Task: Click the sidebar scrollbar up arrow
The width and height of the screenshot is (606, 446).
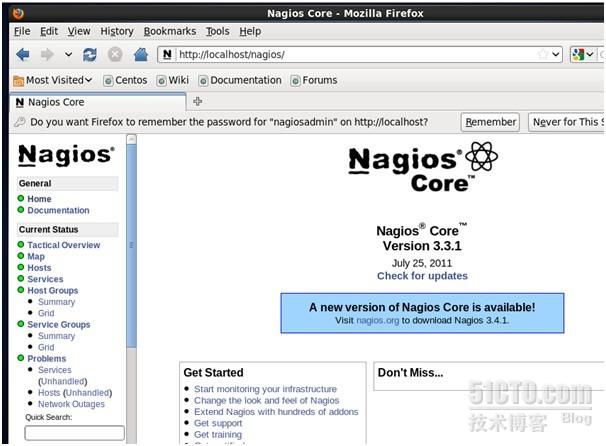Action: pyautogui.click(x=131, y=139)
